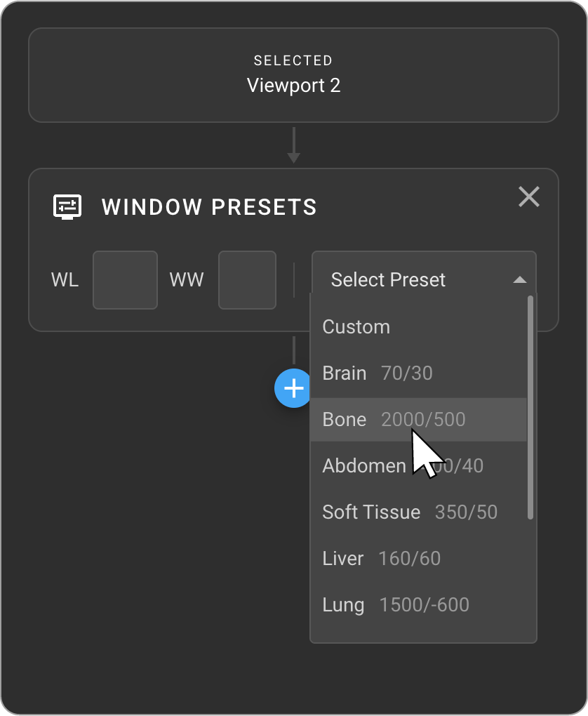Select the Brain 70/30 preset
The height and width of the screenshot is (716, 588).
tap(377, 373)
